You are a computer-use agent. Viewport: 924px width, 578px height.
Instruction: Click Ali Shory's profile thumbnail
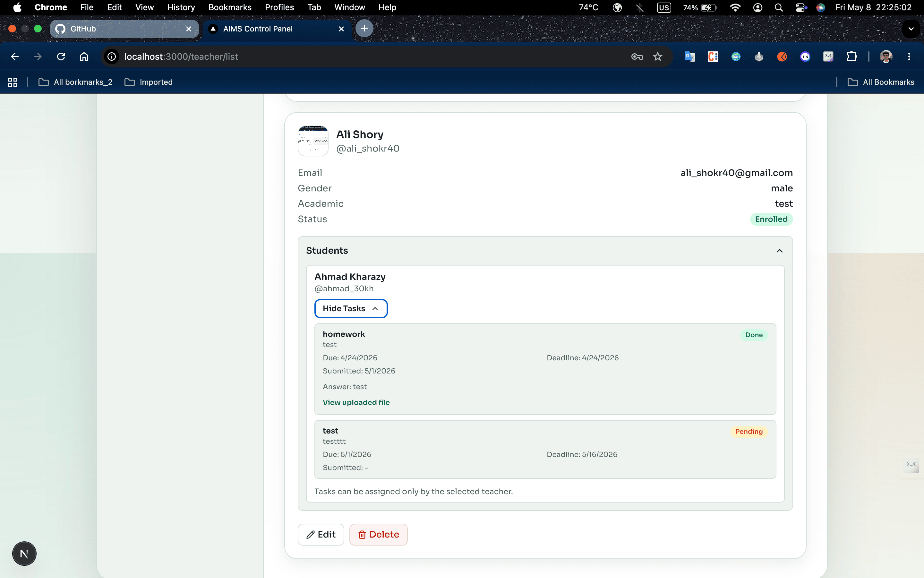[x=313, y=141]
